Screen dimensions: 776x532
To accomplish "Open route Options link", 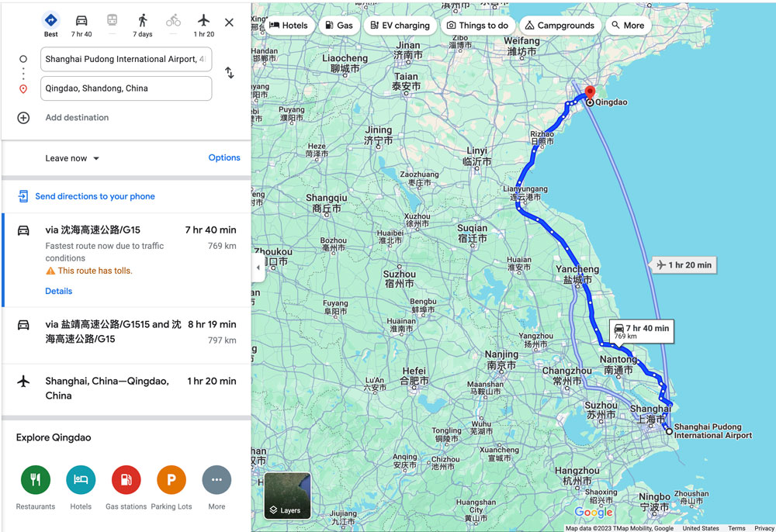I will pos(224,157).
